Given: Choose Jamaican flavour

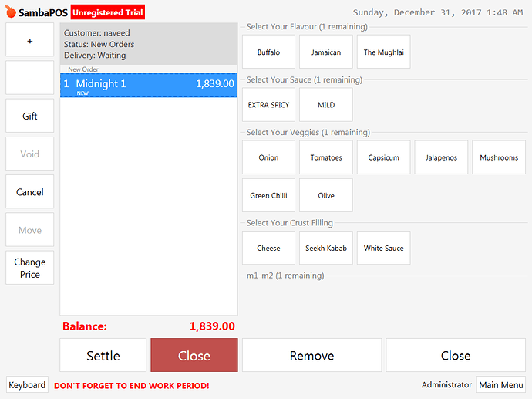Looking at the screenshot, I should [x=326, y=52].
